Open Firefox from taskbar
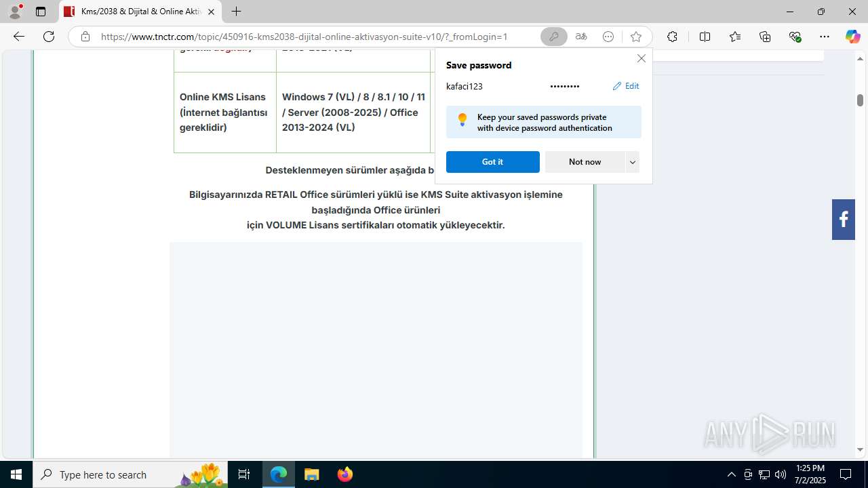This screenshot has height=488, width=868. (x=345, y=474)
